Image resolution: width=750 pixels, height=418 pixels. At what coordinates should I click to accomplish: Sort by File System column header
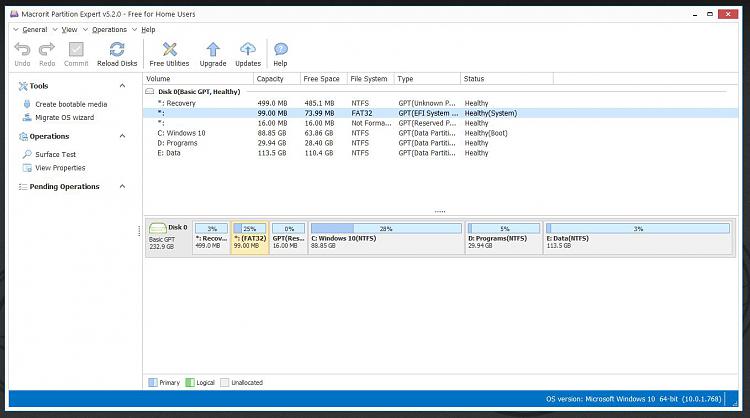(x=370, y=78)
